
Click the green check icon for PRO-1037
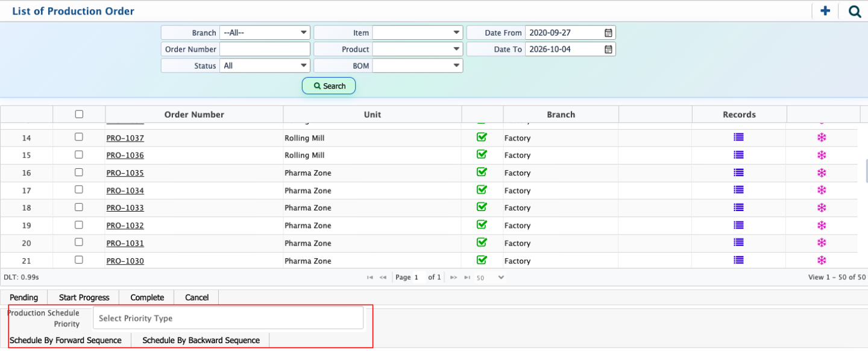(x=482, y=137)
